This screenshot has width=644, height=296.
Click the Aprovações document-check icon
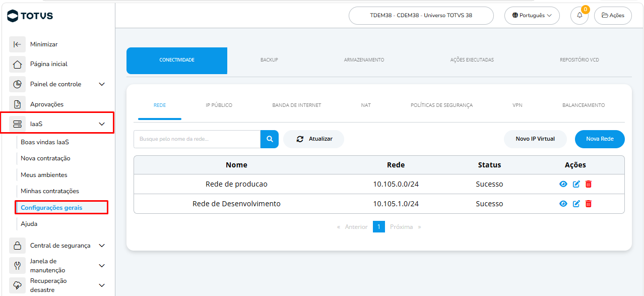[17, 104]
